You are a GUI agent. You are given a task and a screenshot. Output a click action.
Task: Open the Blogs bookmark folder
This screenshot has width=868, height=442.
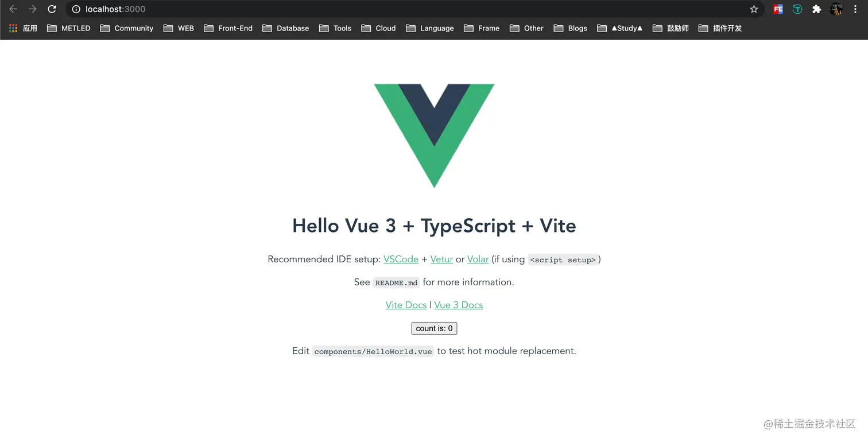click(570, 28)
